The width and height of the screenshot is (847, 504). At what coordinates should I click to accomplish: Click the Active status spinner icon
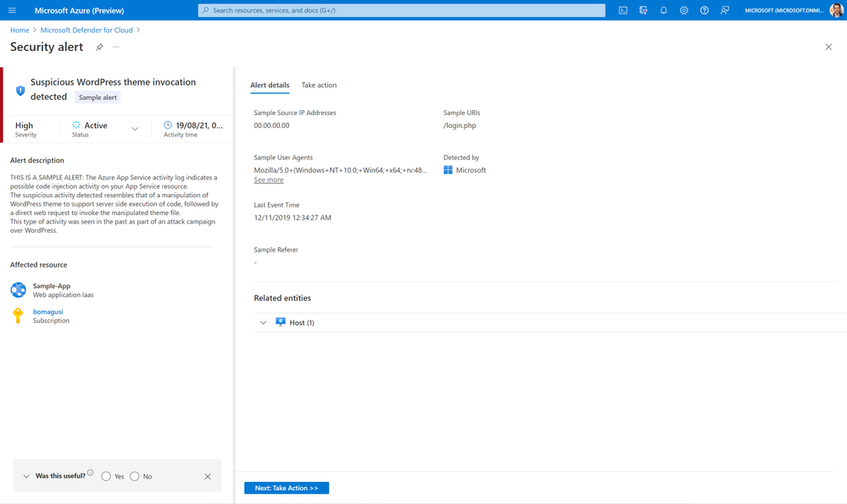click(76, 125)
